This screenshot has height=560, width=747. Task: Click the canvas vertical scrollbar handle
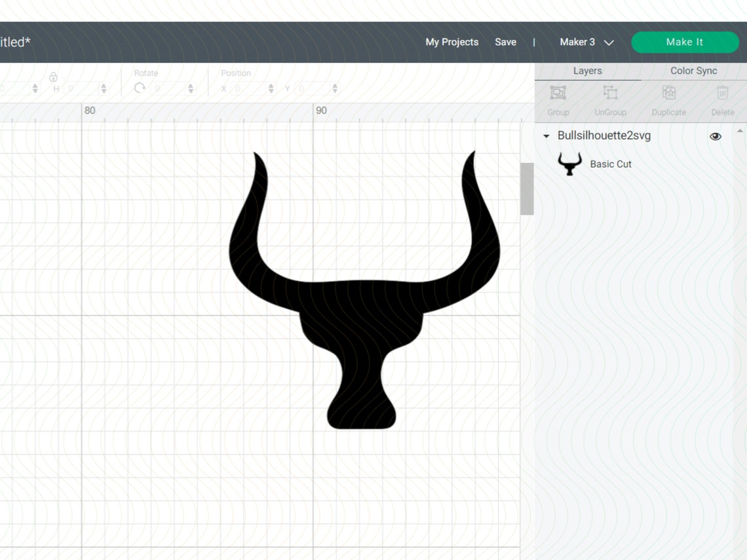527,189
